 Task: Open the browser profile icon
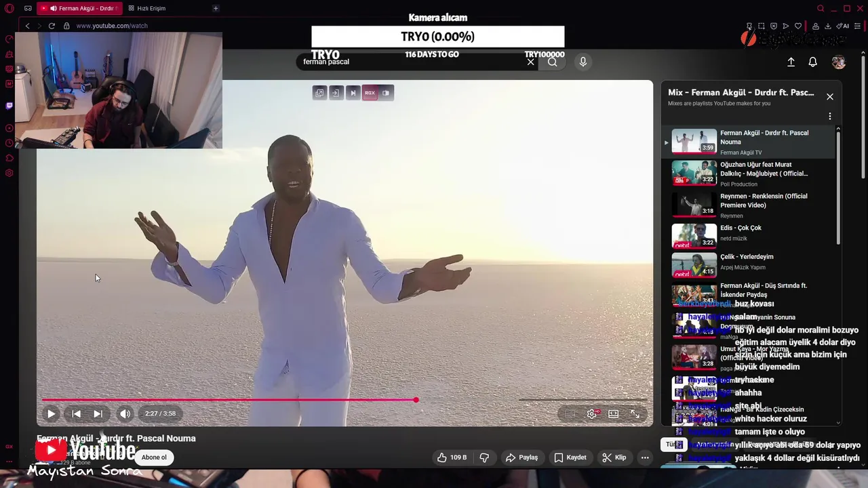816,26
